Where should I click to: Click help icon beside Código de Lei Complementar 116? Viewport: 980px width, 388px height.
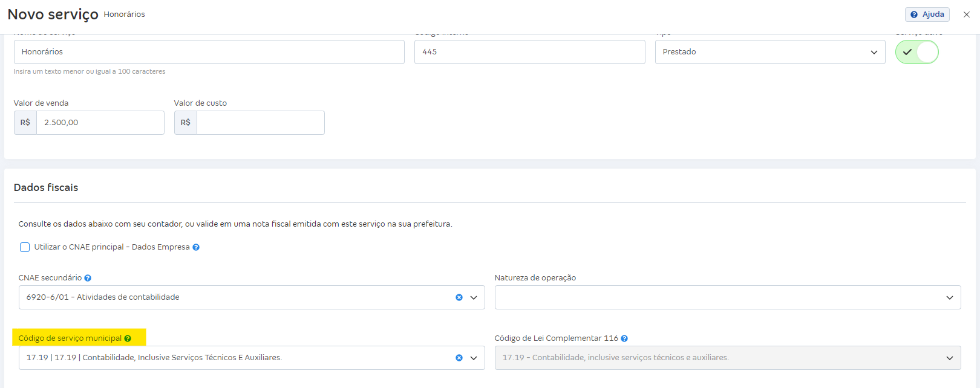(x=624, y=338)
